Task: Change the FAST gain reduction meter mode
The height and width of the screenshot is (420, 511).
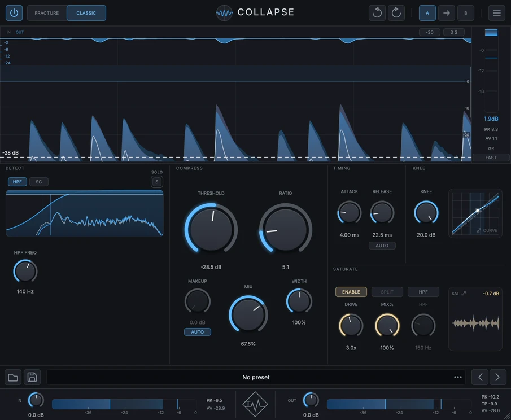Action: (491, 158)
